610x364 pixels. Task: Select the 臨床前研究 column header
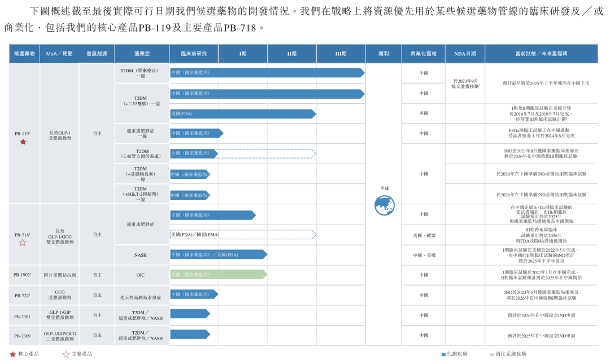[x=194, y=54]
